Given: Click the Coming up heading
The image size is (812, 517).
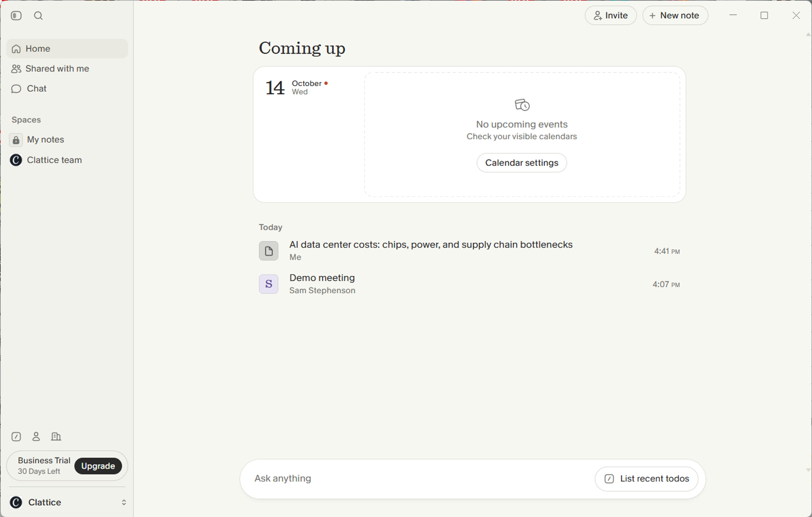Looking at the screenshot, I should click(x=302, y=48).
